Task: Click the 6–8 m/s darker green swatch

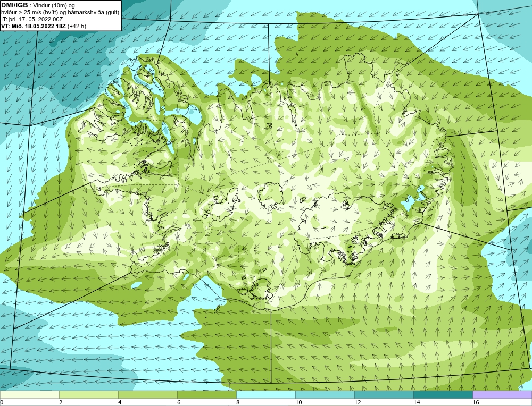Action: click(x=206, y=394)
